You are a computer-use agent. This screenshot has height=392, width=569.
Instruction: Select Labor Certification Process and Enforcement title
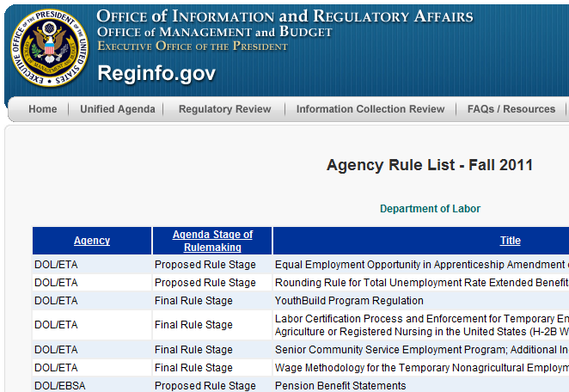[422, 325]
